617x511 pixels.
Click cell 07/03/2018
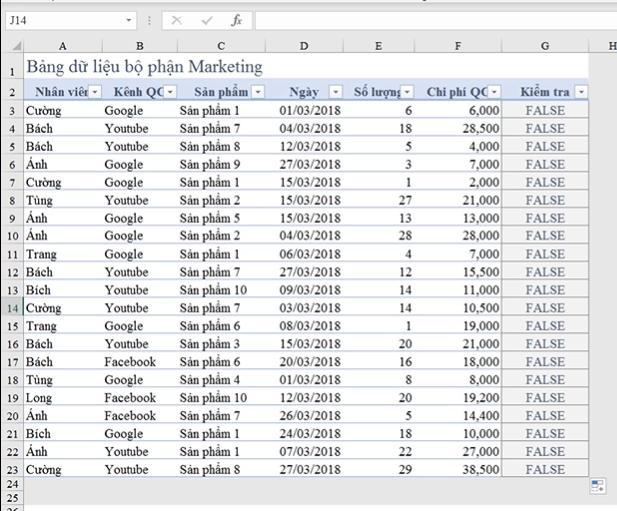point(304,452)
